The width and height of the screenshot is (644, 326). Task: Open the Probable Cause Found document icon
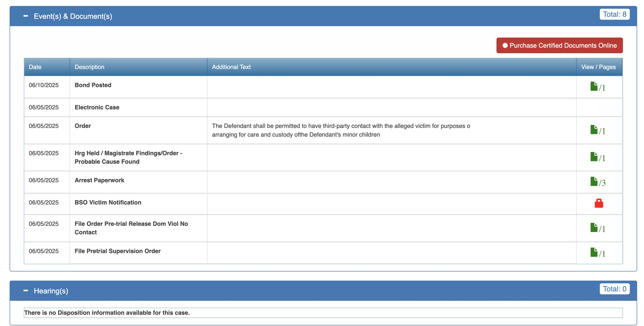pos(594,157)
